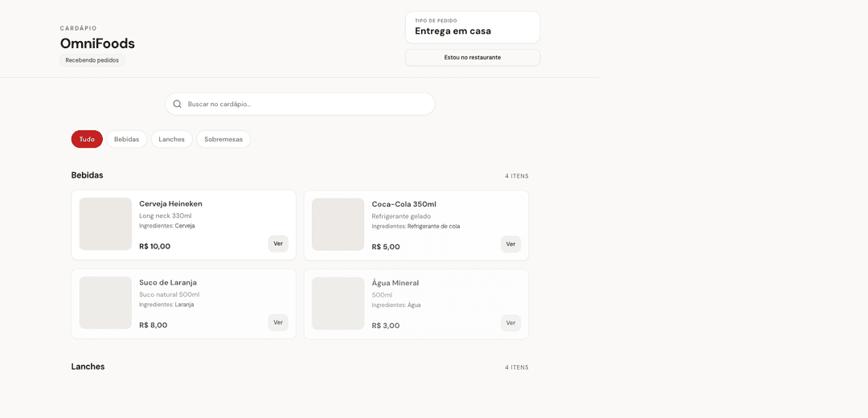Viewport: 868px width, 418px height.
Task: Select the Tudo category filter
Action: coord(87,140)
